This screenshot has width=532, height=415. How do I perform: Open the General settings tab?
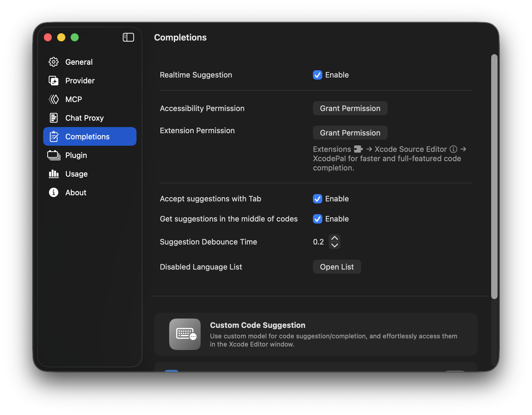tap(90, 62)
